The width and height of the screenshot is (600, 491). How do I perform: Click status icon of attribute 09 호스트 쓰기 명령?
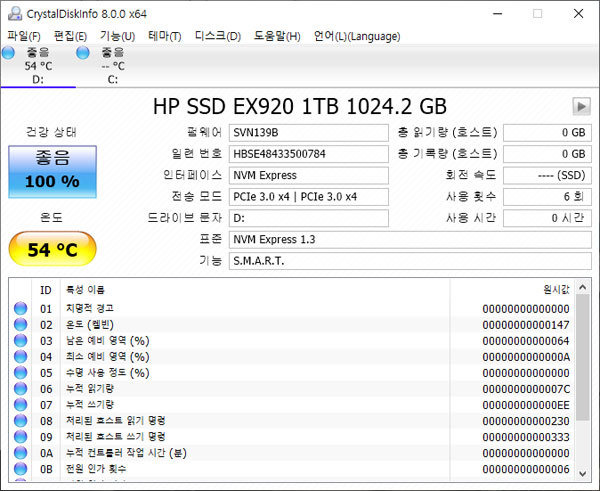pos(21,437)
